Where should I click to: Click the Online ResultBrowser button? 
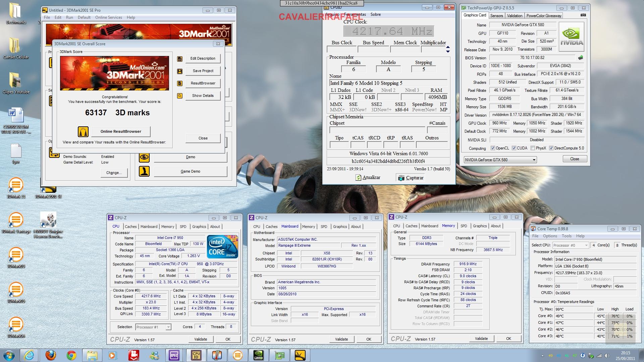click(121, 131)
